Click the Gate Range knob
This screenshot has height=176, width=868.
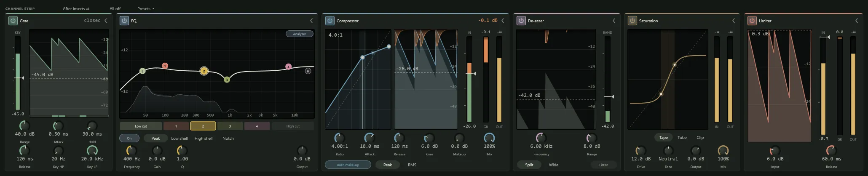(24, 125)
